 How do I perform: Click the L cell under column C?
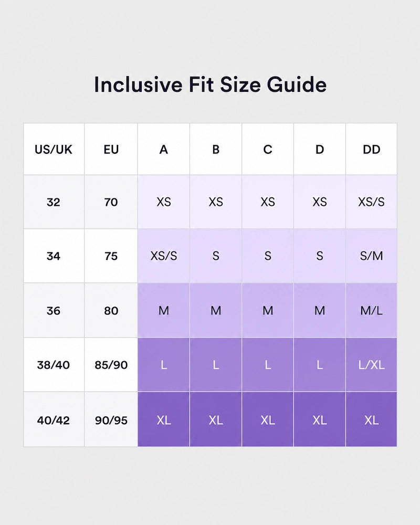tap(268, 365)
